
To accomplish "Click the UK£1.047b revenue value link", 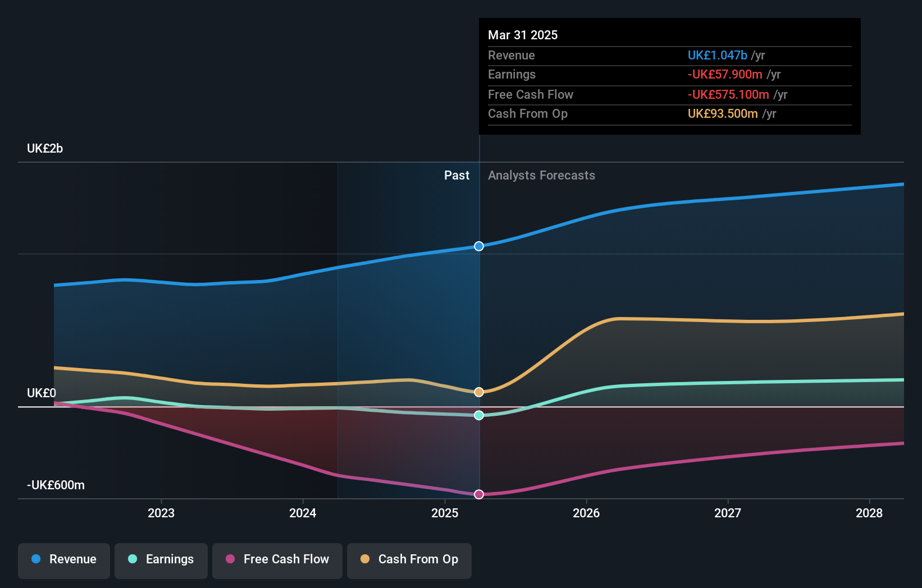I will pos(717,55).
